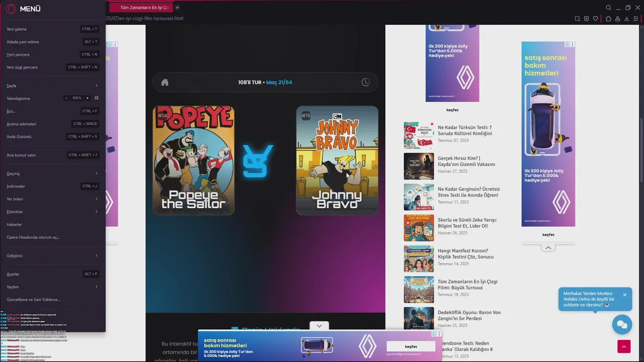Expand the Yer imleri submenu
Image resolution: width=644 pixels, height=362 pixels.
pyautogui.click(x=52, y=199)
